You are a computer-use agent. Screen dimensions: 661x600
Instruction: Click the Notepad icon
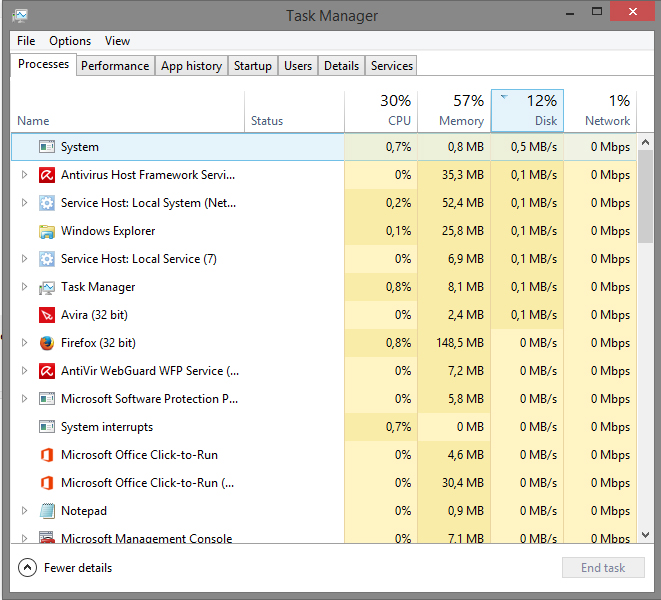click(x=47, y=511)
